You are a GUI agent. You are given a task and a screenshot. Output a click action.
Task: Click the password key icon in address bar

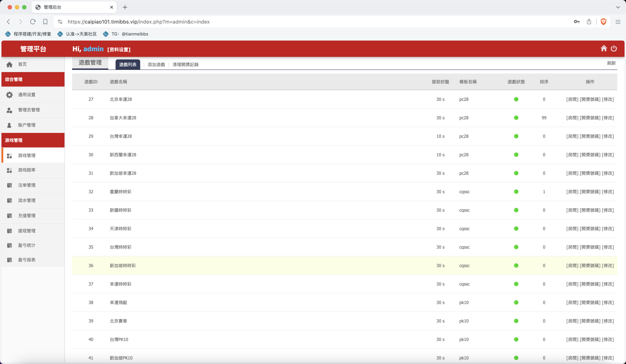coord(577,22)
